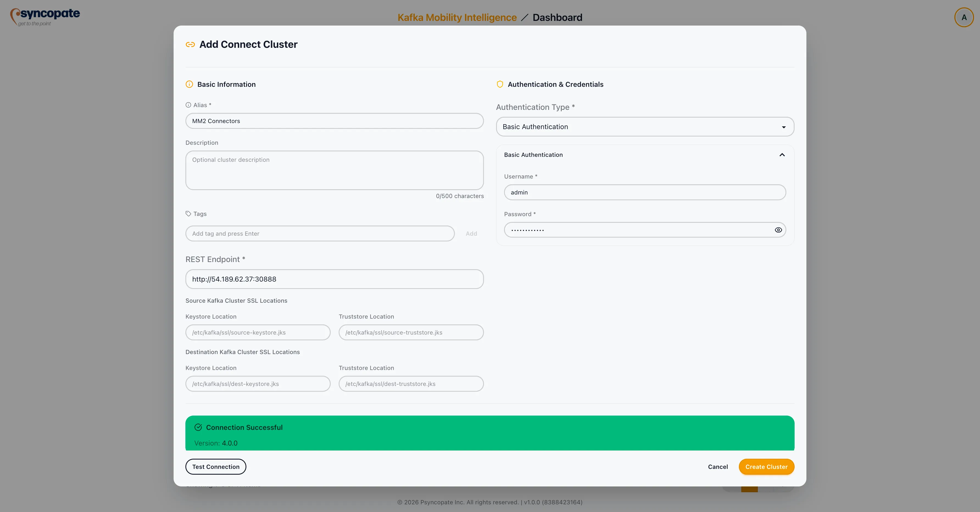Click the Add button beside the tag input

tap(471, 233)
